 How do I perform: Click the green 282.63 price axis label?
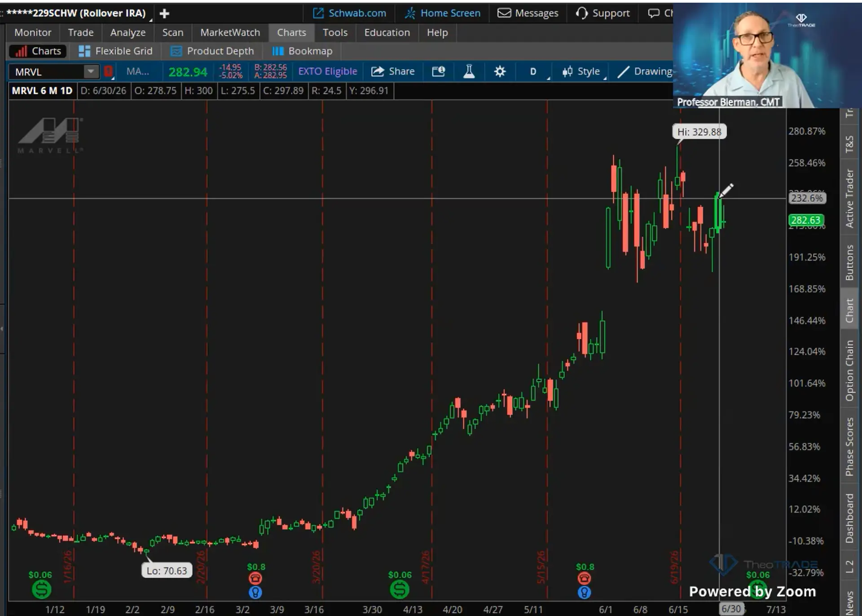pyautogui.click(x=807, y=220)
